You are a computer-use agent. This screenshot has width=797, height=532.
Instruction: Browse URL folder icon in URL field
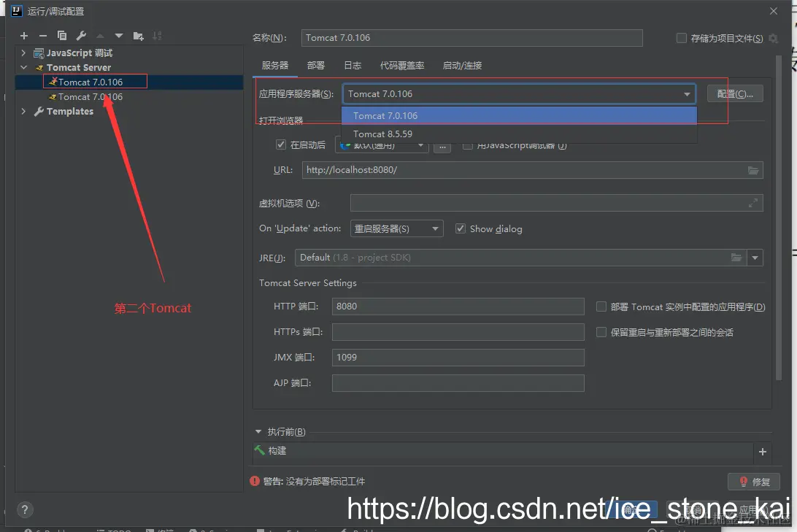coord(753,170)
